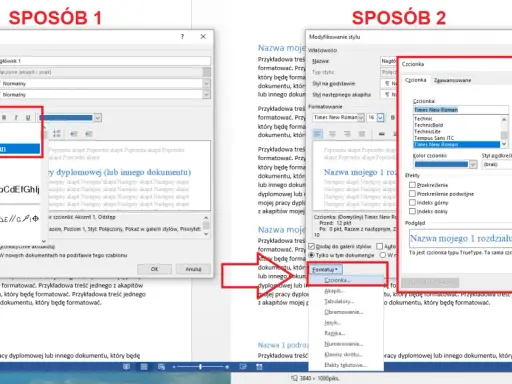Choose Akapit... from Formatuj menu
This screenshot has height=384, width=512.
click(x=346, y=291)
